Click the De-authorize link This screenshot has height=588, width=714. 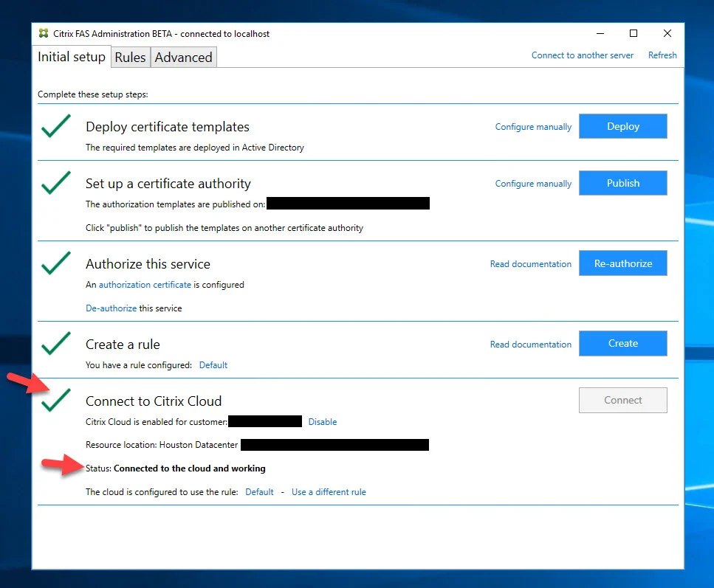pyautogui.click(x=111, y=308)
